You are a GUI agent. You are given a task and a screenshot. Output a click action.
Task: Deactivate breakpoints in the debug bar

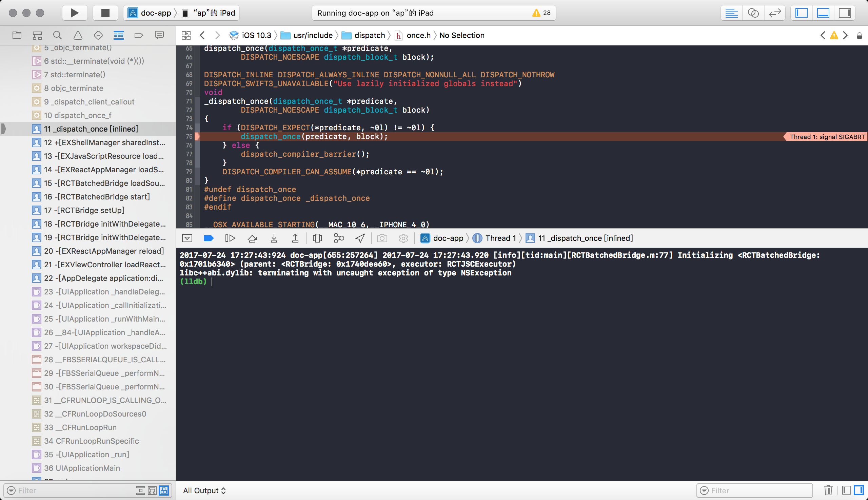pyautogui.click(x=208, y=238)
